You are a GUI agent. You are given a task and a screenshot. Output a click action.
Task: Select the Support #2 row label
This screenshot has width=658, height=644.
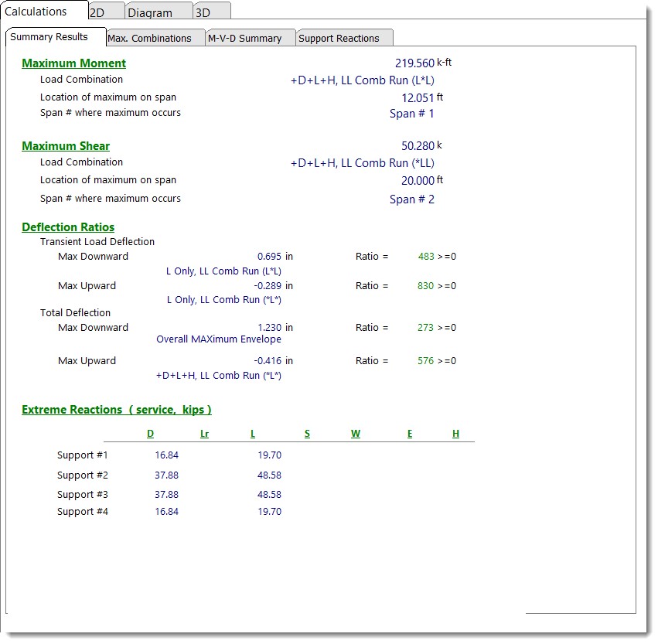pyautogui.click(x=83, y=475)
